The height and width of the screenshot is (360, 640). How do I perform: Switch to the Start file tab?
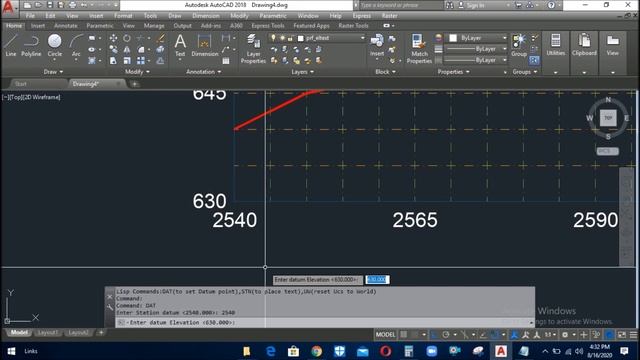click(x=20, y=84)
